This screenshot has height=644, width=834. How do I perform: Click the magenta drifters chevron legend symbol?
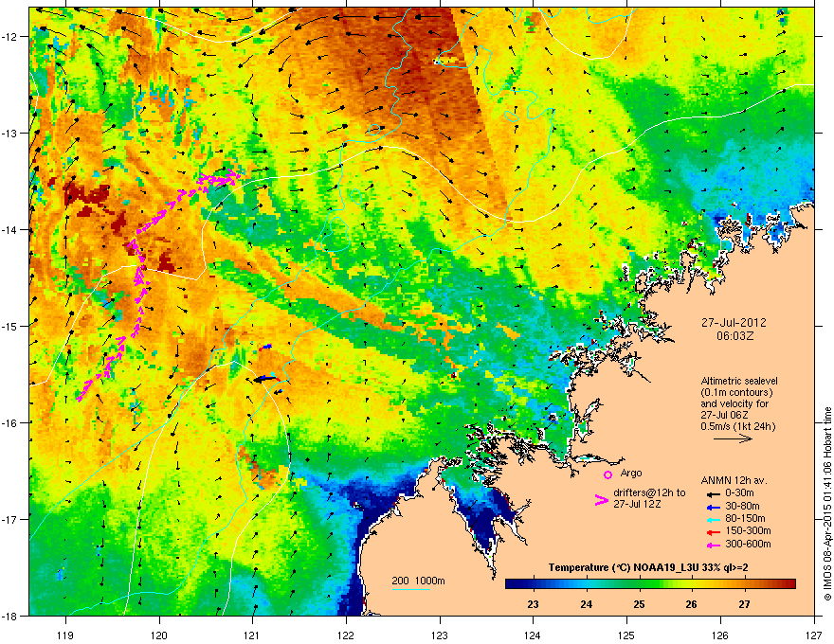[x=602, y=501]
